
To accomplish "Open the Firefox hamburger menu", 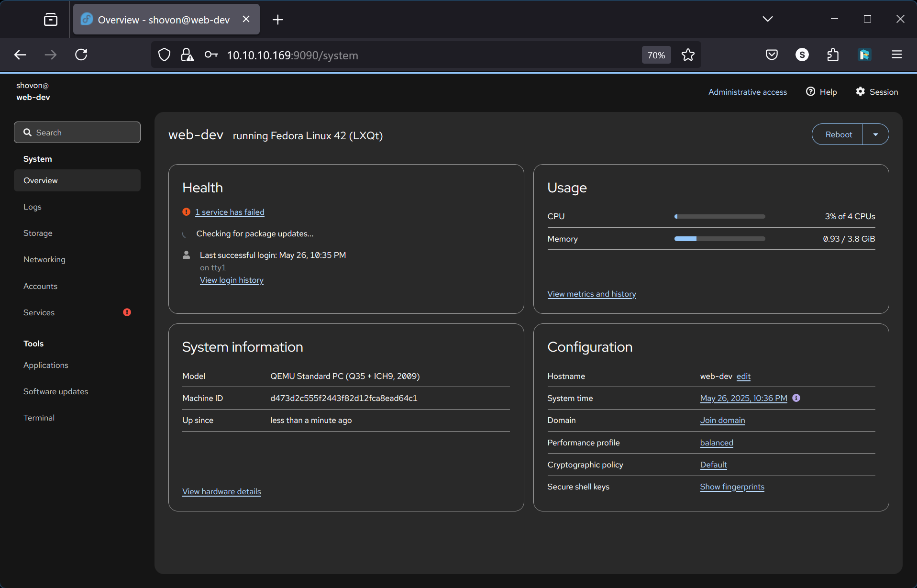I will tap(897, 55).
